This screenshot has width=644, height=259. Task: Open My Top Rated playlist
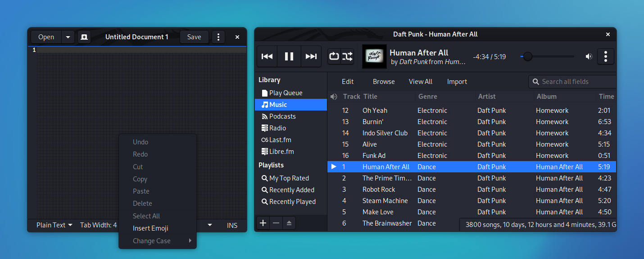[291, 178]
